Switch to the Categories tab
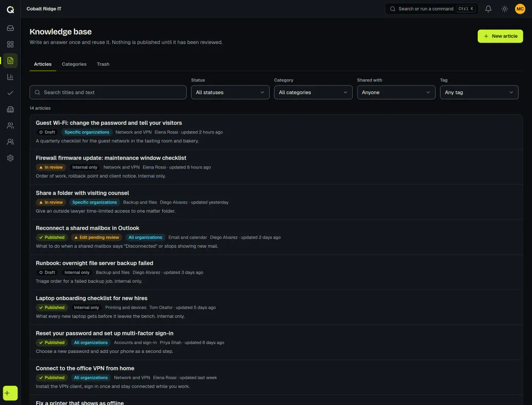This screenshot has height=405, width=532. pyautogui.click(x=74, y=64)
